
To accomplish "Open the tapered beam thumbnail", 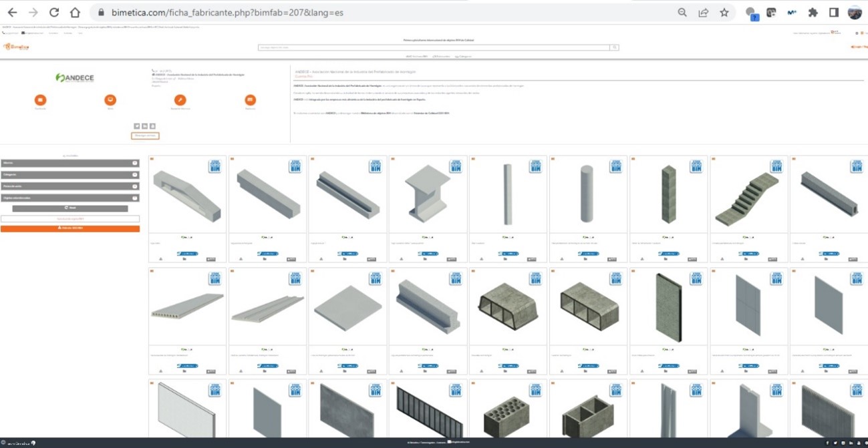I will click(x=187, y=195).
